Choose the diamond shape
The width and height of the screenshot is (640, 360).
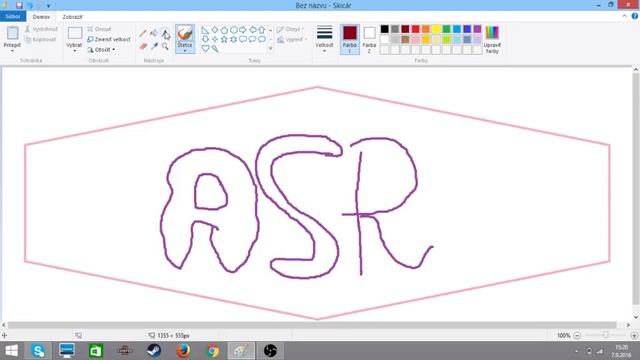[215, 30]
